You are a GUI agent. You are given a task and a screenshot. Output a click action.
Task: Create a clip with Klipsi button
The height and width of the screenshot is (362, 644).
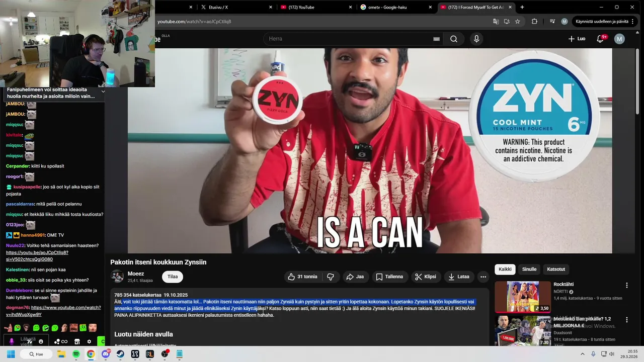point(426,277)
